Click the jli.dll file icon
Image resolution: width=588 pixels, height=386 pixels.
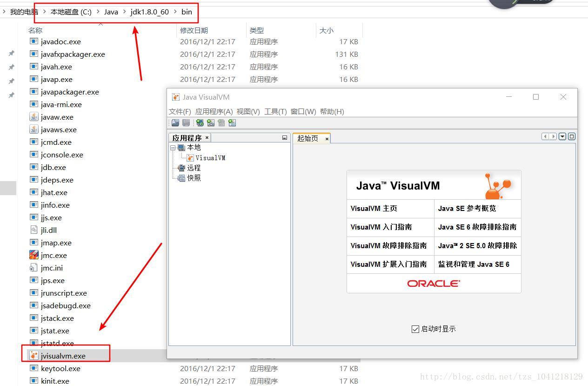tap(34, 230)
